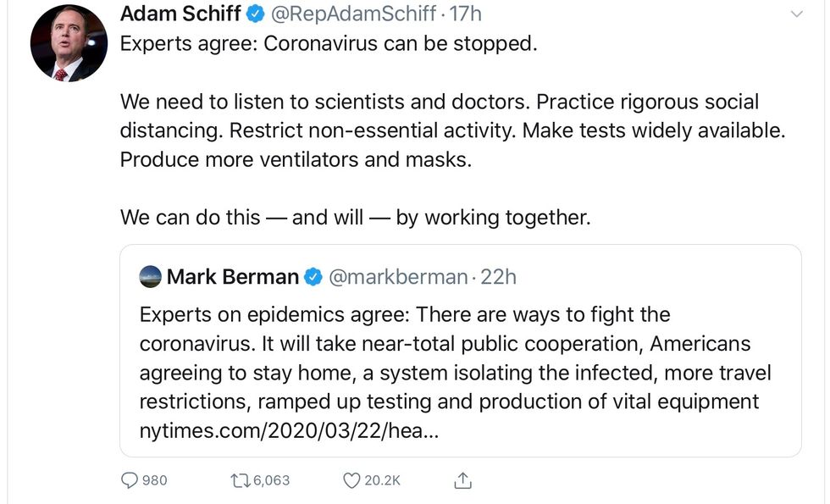The height and width of the screenshot is (504, 830).
Task: Click Adam Schiff's verified badge
Action: 255,14
